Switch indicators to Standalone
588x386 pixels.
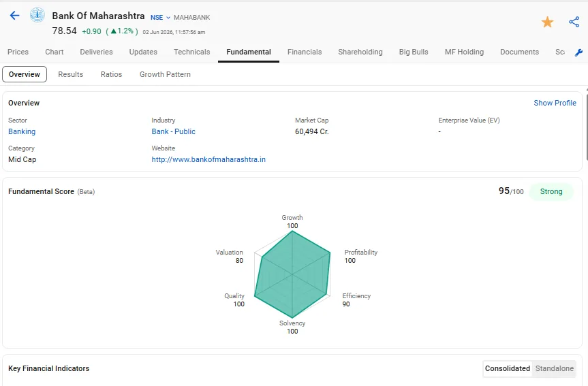coord(554,368)
